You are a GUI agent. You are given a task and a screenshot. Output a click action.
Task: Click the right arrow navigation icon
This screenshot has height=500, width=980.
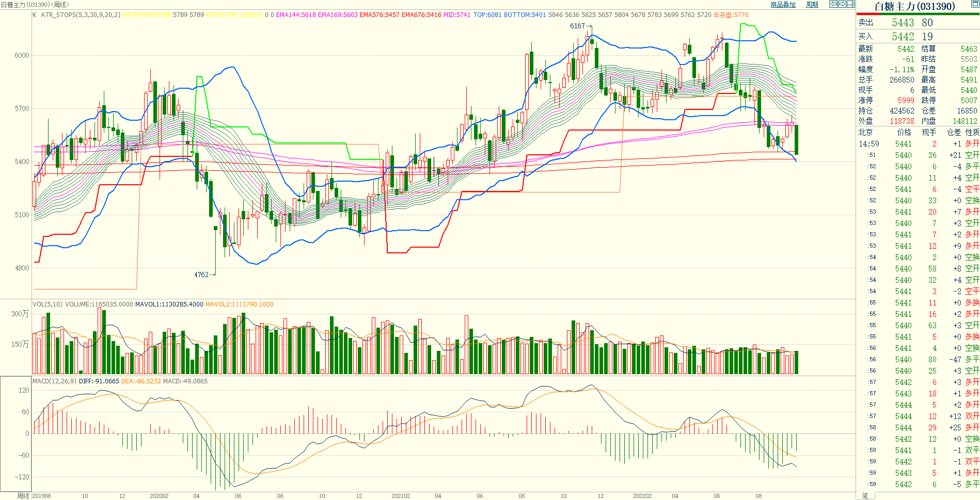click(842, 4)
